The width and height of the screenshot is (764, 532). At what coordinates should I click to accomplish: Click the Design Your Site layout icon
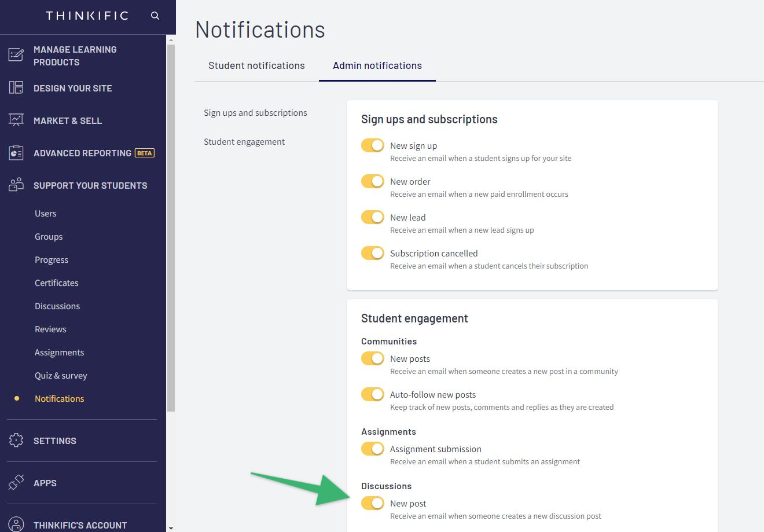pos(16,88)
